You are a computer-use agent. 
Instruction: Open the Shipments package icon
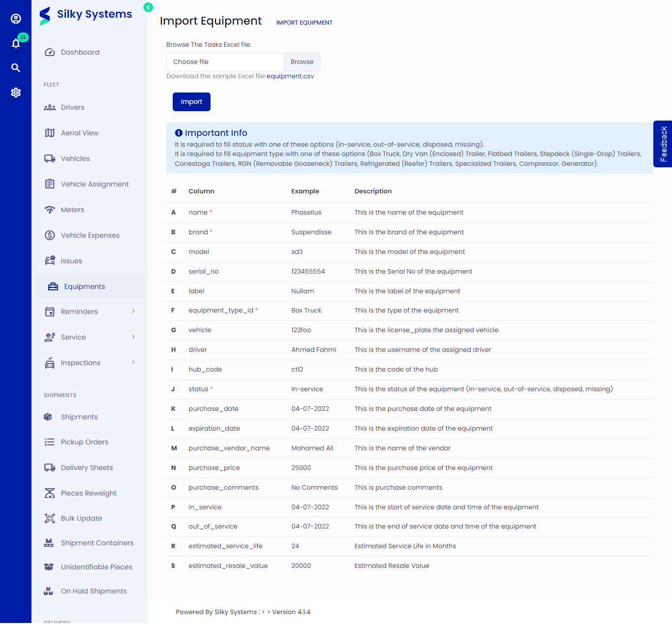click(48, 417)
